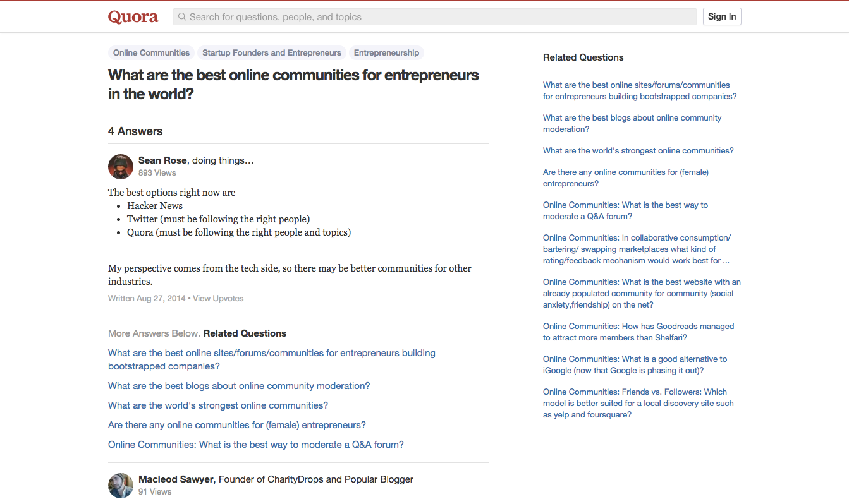Click View Upvotes on Sean's answer
The height and width of the screenshot is (504, 849).
pos(218,298)
